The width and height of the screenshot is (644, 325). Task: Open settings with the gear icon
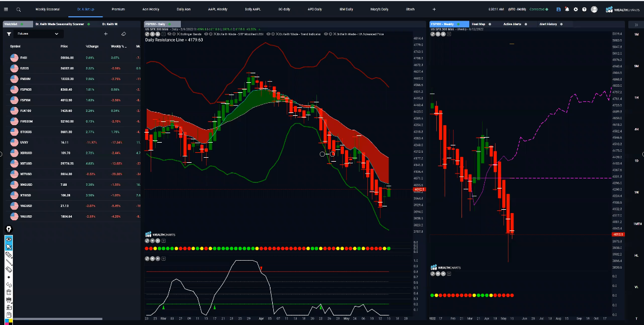(x=576, y=10)
